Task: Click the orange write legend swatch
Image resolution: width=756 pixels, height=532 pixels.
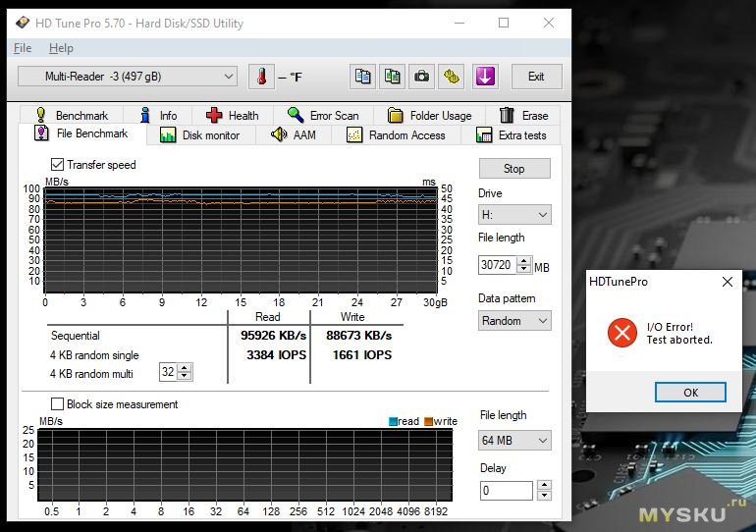Action: coord(429,421)
